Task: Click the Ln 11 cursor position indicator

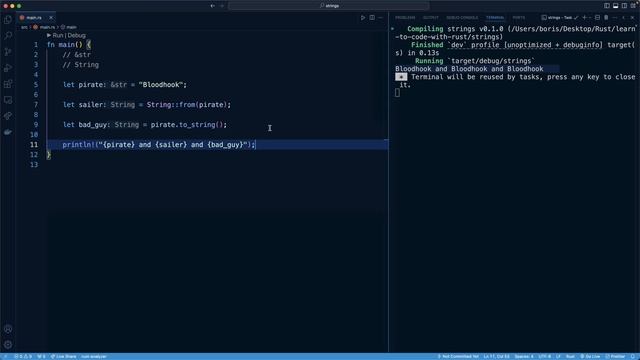Action: click(497, 356)
